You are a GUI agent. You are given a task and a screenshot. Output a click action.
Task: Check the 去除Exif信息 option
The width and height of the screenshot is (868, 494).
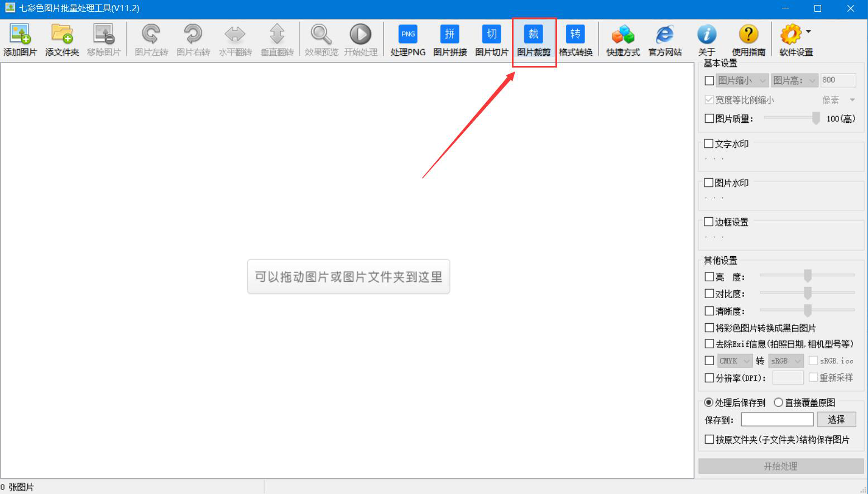point(709,344)
